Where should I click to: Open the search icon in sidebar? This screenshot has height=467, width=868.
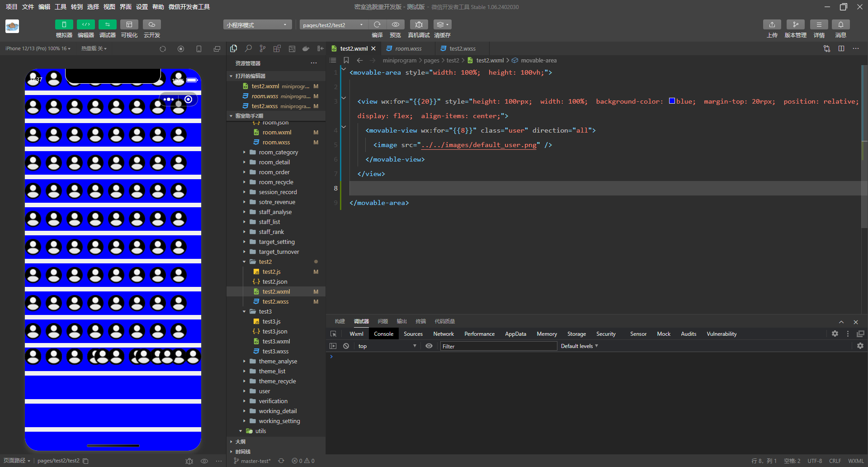[248, 48]
